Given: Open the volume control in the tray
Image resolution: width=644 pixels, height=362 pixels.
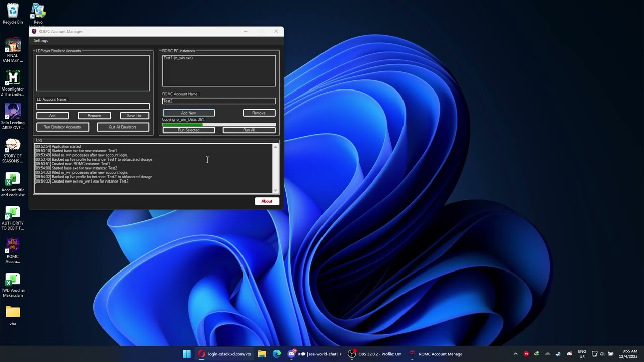Looking at the screenshot, I should pyautogui.click(x=602, y=354).
